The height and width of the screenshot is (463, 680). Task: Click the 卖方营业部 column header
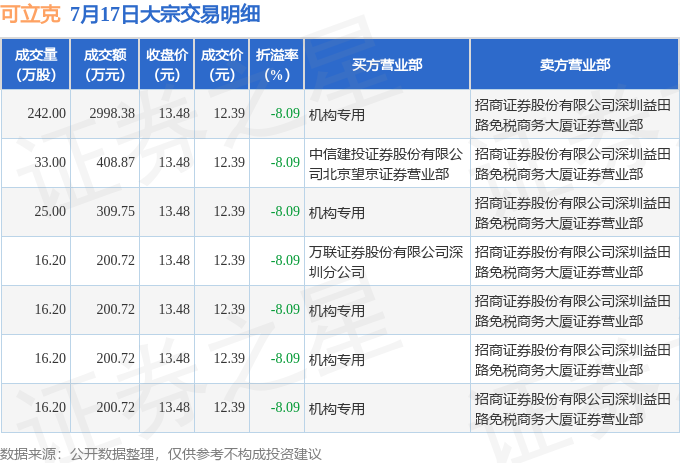coord(575,65)
